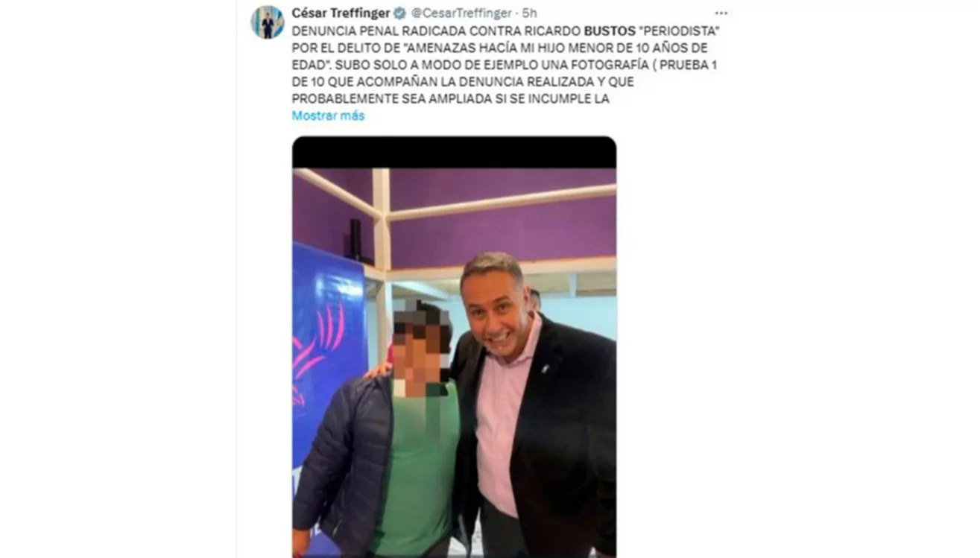The width and height of the screenshot is (980, 558).
Task: Click the 5h timestamp of the tweet
Action: pos(530,13)
